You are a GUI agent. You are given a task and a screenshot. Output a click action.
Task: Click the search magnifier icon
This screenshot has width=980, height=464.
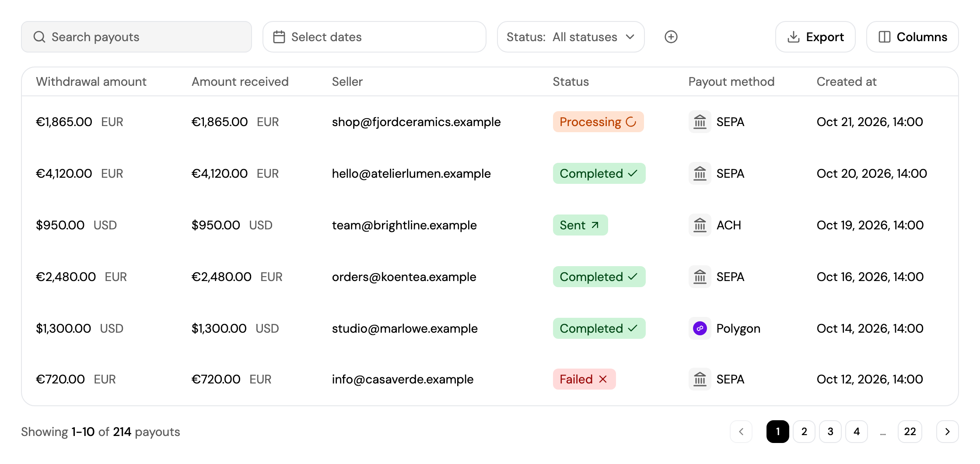pyautogui.click(x=39, y=37)
